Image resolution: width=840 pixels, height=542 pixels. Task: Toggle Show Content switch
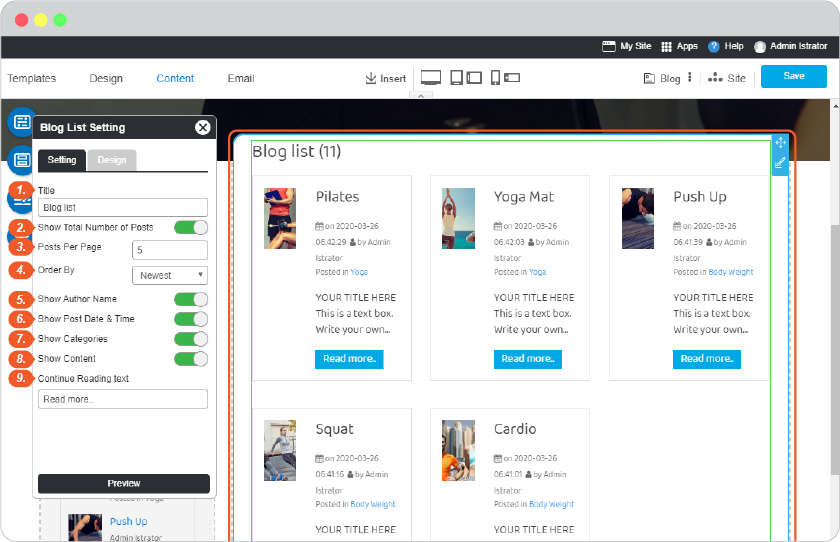(x=191, y=359)
